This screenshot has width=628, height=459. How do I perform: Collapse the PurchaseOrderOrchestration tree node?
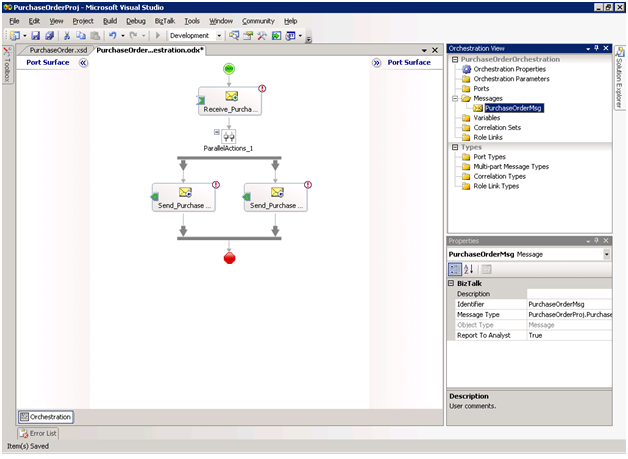click(455, 59)
